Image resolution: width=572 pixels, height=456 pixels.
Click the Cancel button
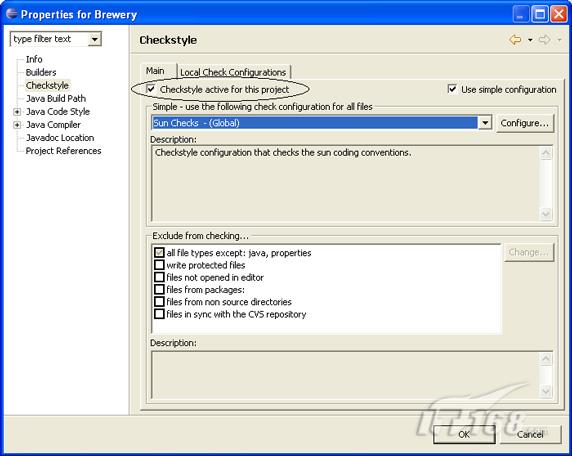pos(530,434)
